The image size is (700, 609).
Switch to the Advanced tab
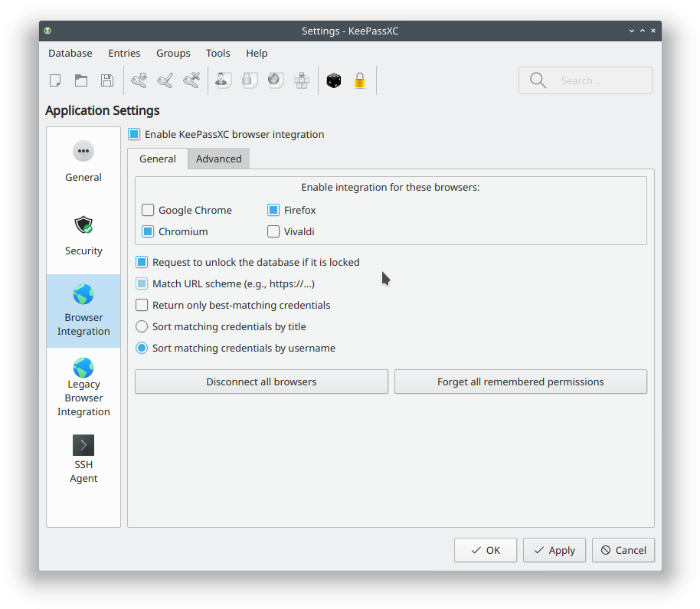click(x=218, y=159)
